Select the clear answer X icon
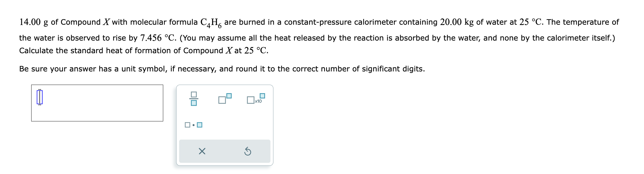Image resolution: width=644 pixels, height=174 pixels. pos(202,151)
